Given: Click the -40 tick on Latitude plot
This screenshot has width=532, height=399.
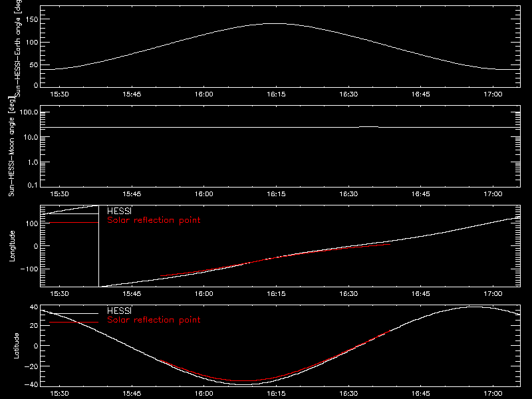Looking at the screenshot, I should [x=31, y=384].
